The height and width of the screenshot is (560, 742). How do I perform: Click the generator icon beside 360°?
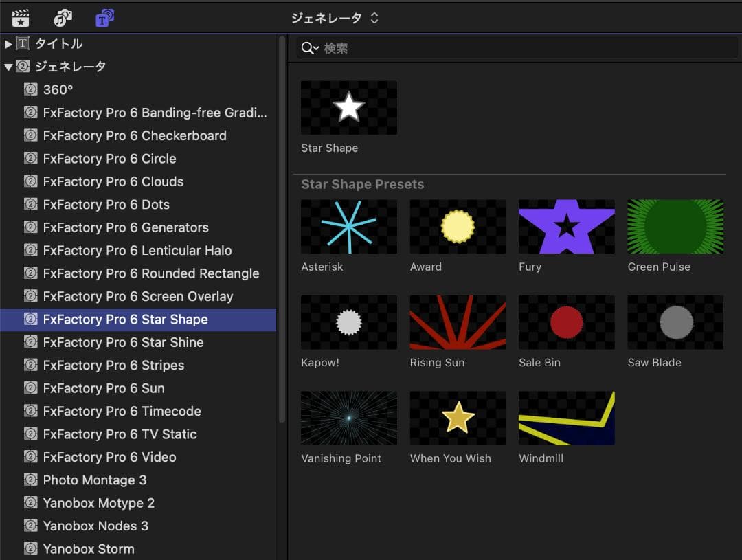pos(30,89)
